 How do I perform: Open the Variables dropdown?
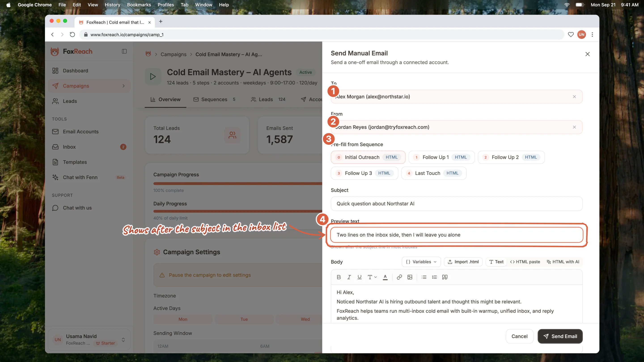[421, 262]
